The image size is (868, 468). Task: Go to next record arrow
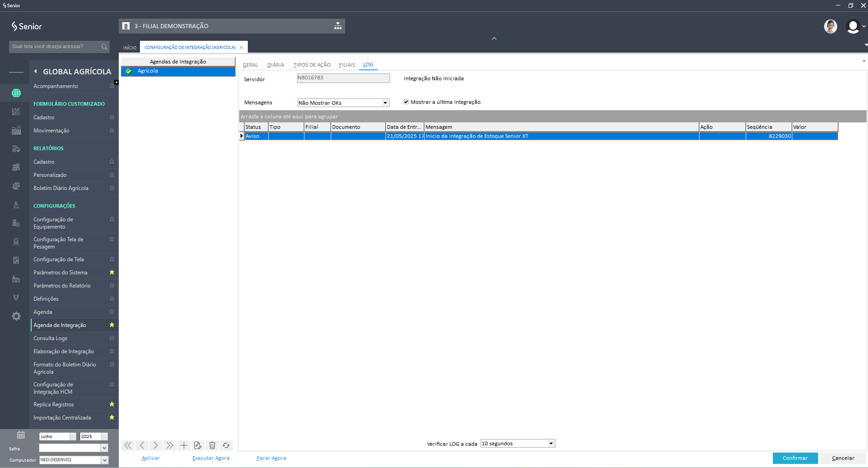click(x=156, y=445)
